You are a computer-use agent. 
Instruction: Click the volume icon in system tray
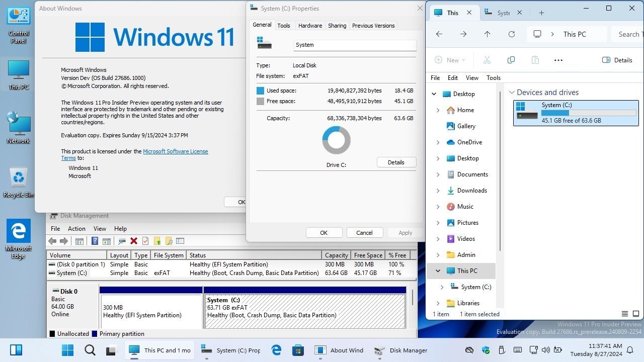pos(545,350)
